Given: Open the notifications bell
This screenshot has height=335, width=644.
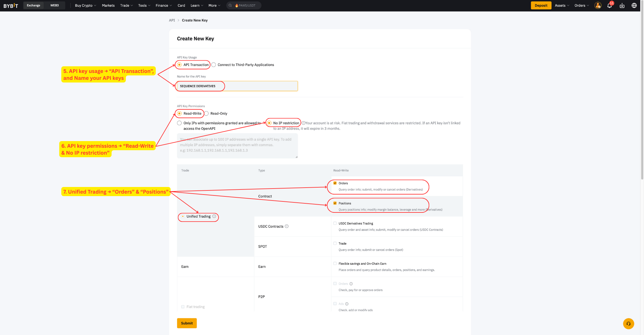Looking at the screenshot, I should (x=609, y=6).
